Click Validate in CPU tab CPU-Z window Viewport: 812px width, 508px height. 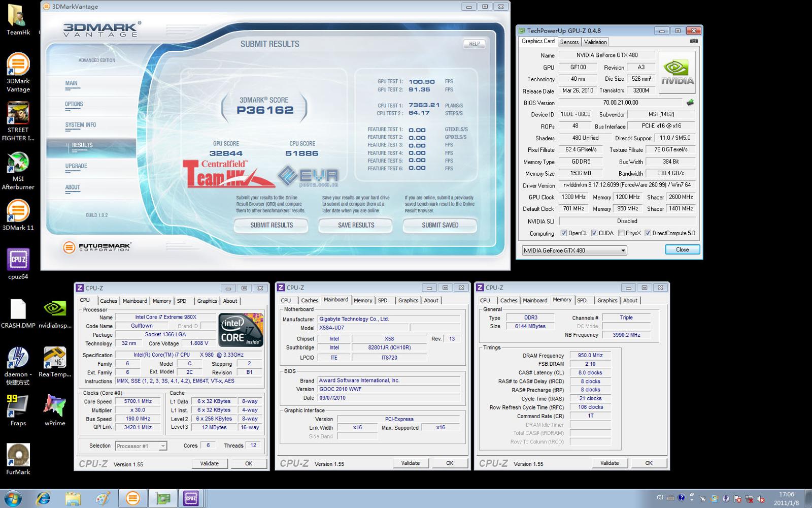[209, 463]
